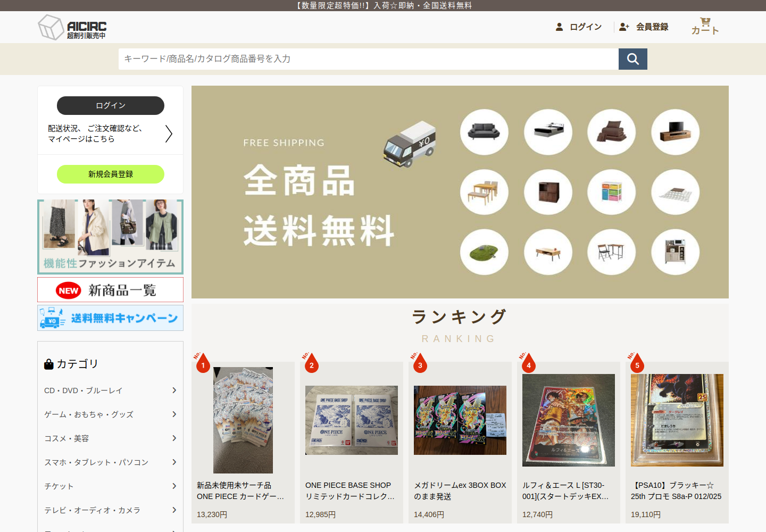
Task: Open ゲーム・おもちゃ・グッズ category
Action: tap(89, 414)
